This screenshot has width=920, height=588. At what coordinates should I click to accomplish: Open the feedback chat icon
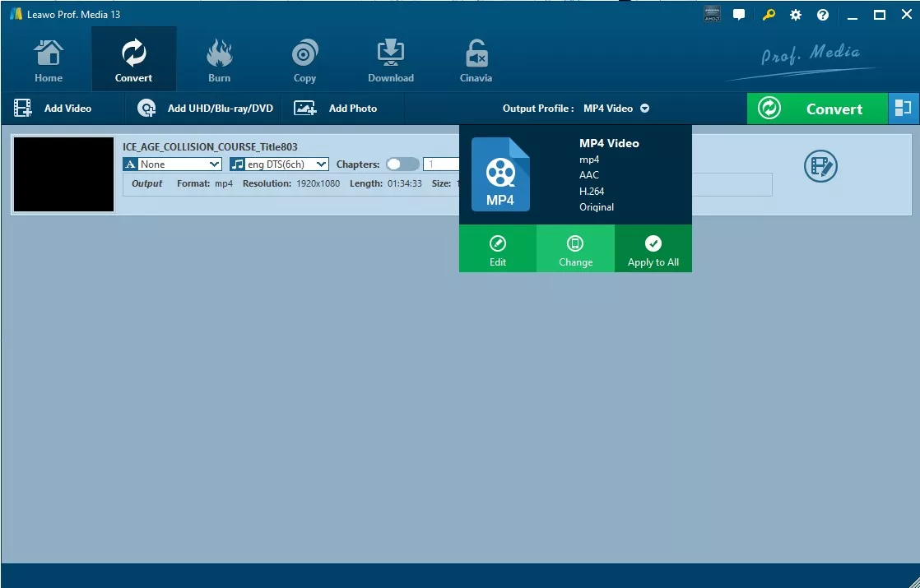739,14
